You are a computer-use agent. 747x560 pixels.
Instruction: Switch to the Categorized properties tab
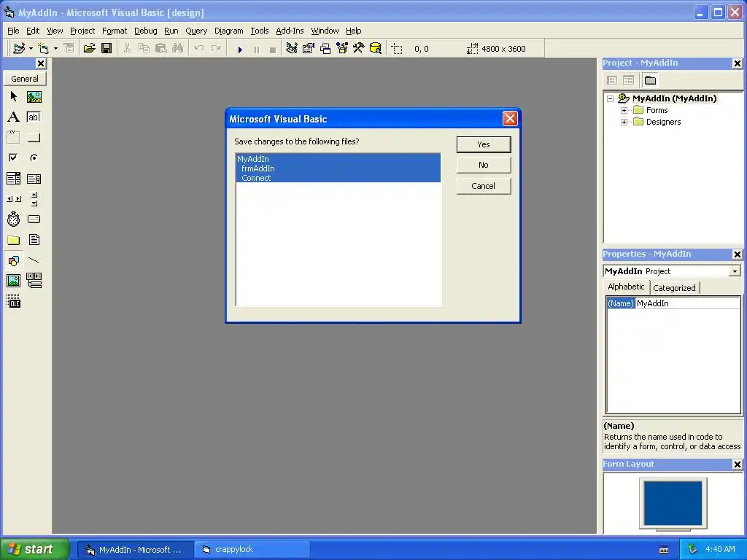click(x=674, y=288)
